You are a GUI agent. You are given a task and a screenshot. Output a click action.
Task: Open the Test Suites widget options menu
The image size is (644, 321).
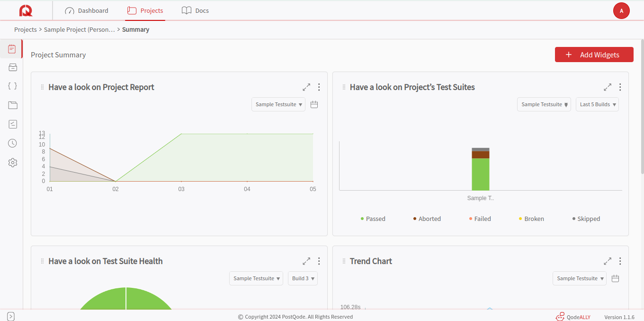620,87
